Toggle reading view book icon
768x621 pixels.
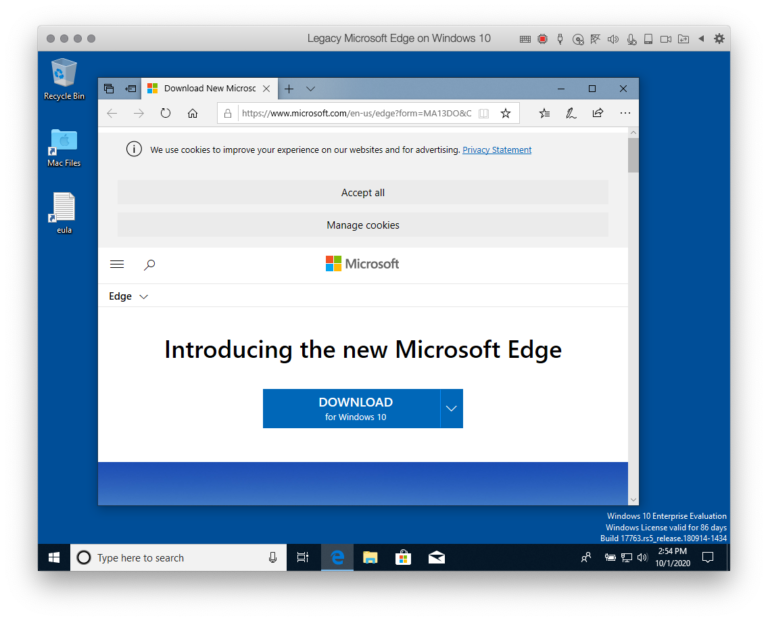point(483,114)
